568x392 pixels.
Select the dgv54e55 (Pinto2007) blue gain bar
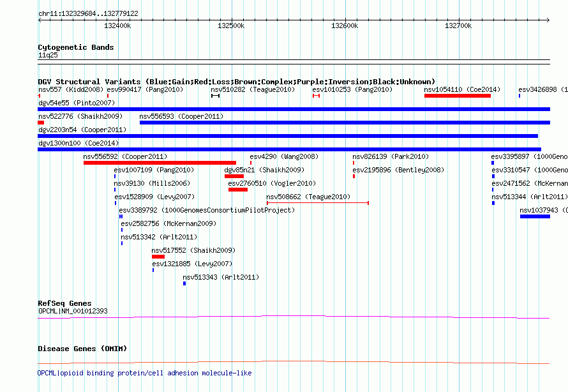[294, 109]
